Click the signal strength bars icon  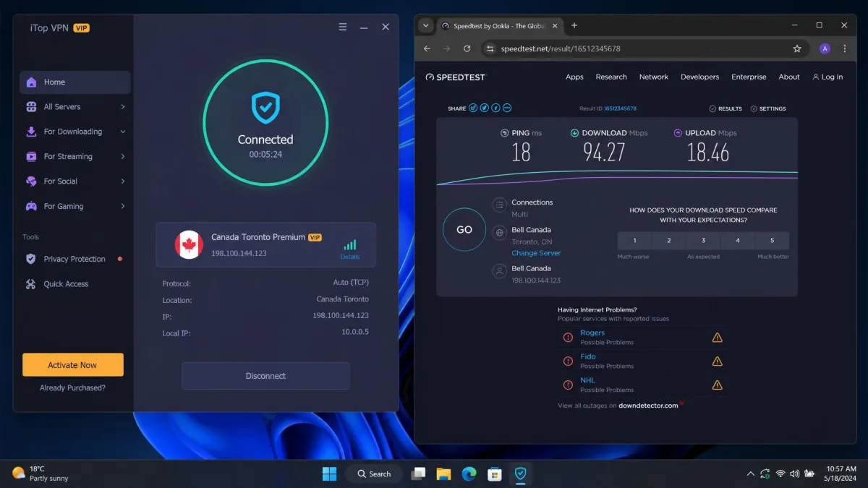pyautogui.click(x=350, y=244)
